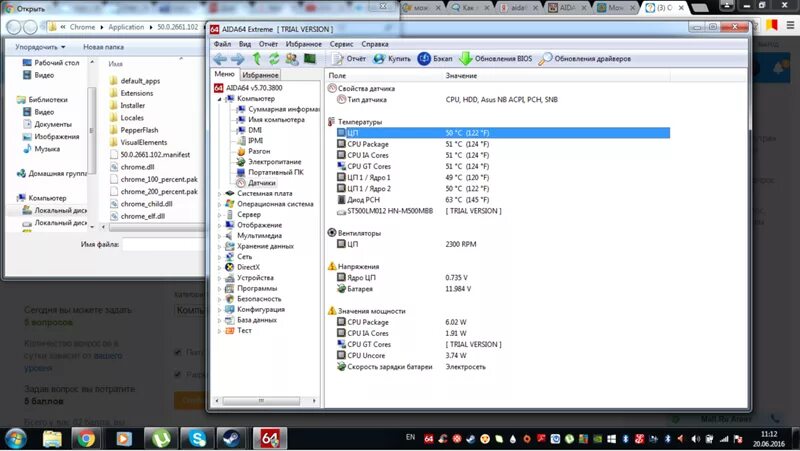Select DMI tree item
The height and width of the screenshot is (451, 800).
[249, 130]
